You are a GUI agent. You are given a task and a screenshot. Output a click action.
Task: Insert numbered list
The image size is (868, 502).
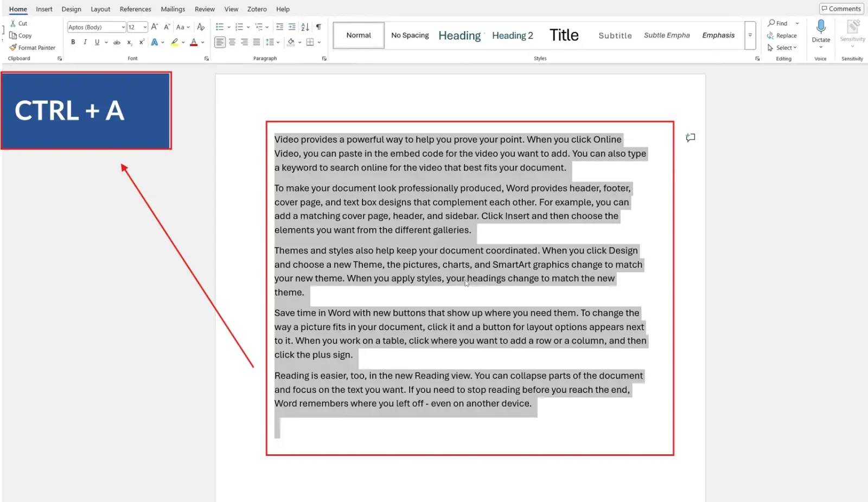(239, 27)
